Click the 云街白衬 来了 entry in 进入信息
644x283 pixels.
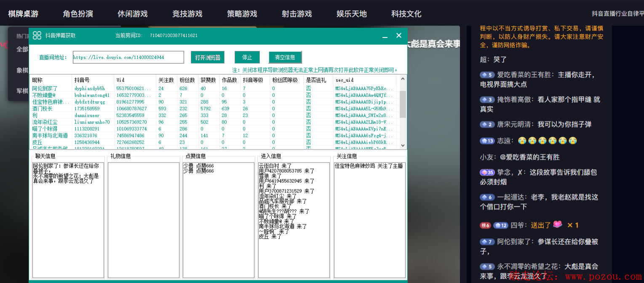point(276,166)
